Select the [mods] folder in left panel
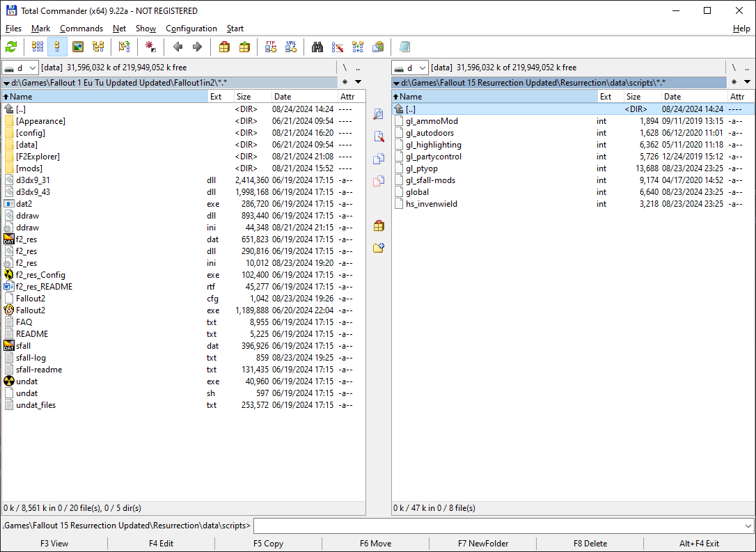The height and width of the screenshot is (552, 756). [x=184, y=168]
